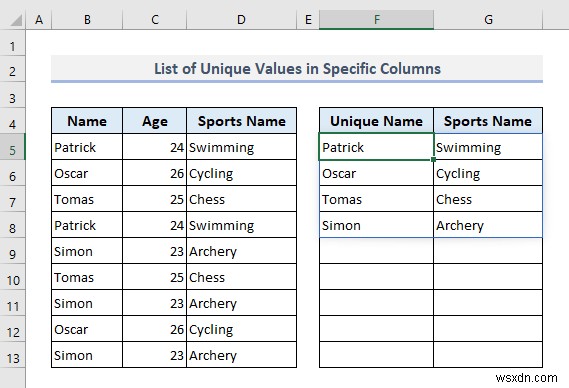Select cell B9 containing Simon
The width and height of the screenshot is (569, 388).
(87, 251)
